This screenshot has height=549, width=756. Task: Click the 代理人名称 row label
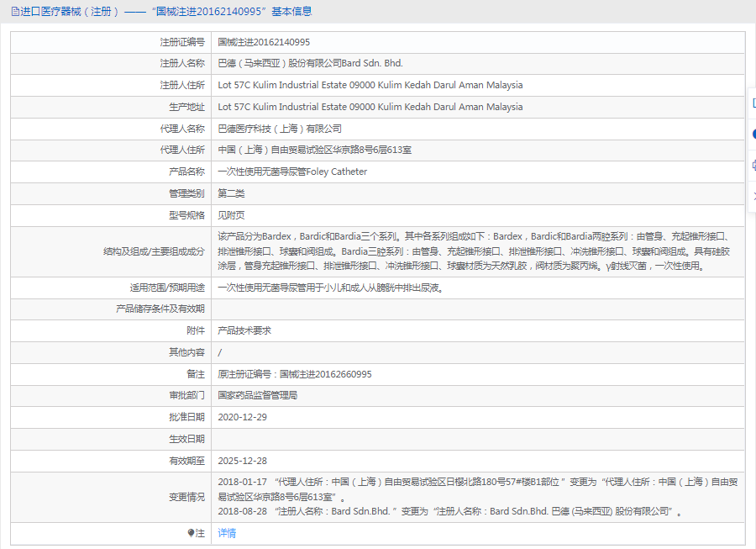[x=182, y=129]
